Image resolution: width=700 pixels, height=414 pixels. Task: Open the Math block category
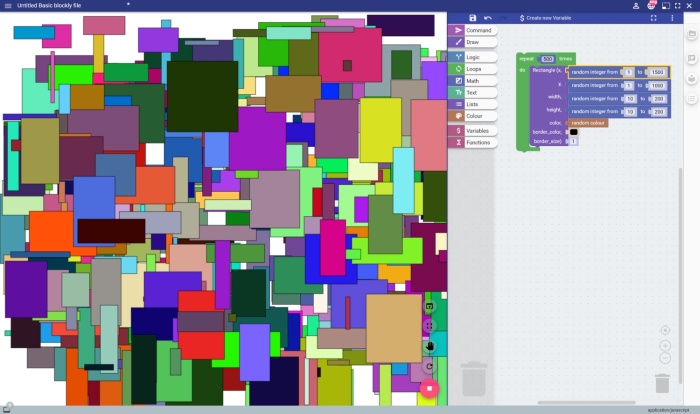click(x=473, y=81)
